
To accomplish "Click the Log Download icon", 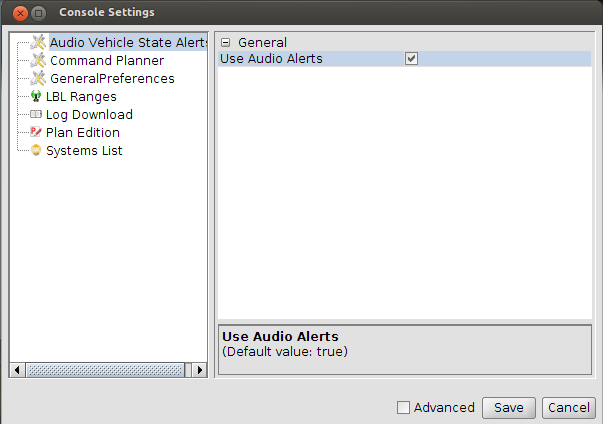I will click(x=36, y=114).
